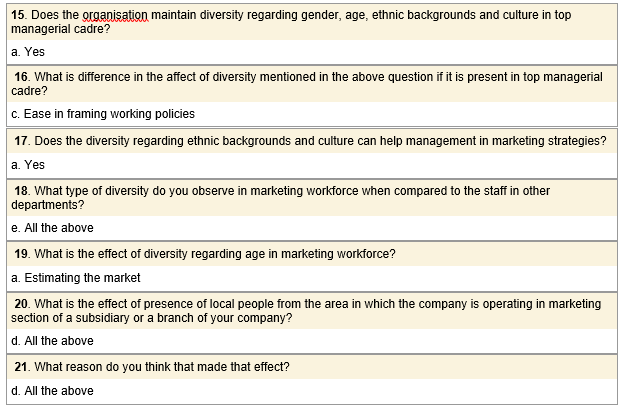
Task: Select answer "c. Ease in framing working policies"
Action: tap(102, 114)
